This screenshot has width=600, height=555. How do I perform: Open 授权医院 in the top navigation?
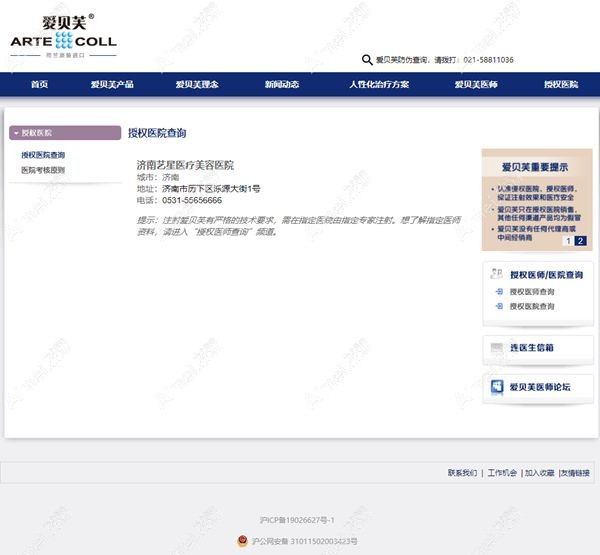pyautogui.click(x=561, y=85)
